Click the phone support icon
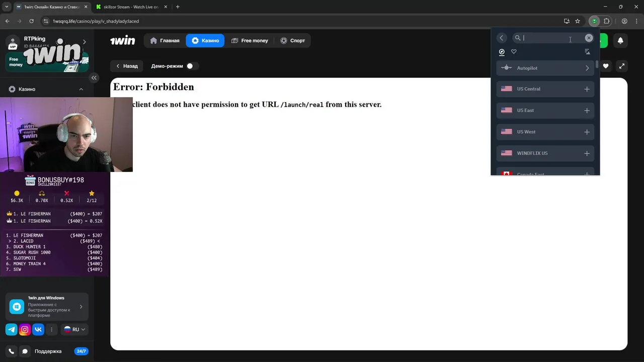644x362 pixels. (12, 351)
